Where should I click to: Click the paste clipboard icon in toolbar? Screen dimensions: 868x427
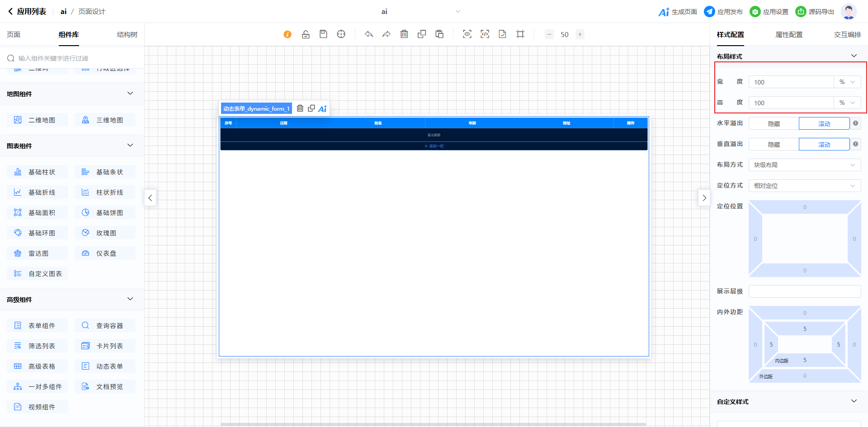coord(439,34)
